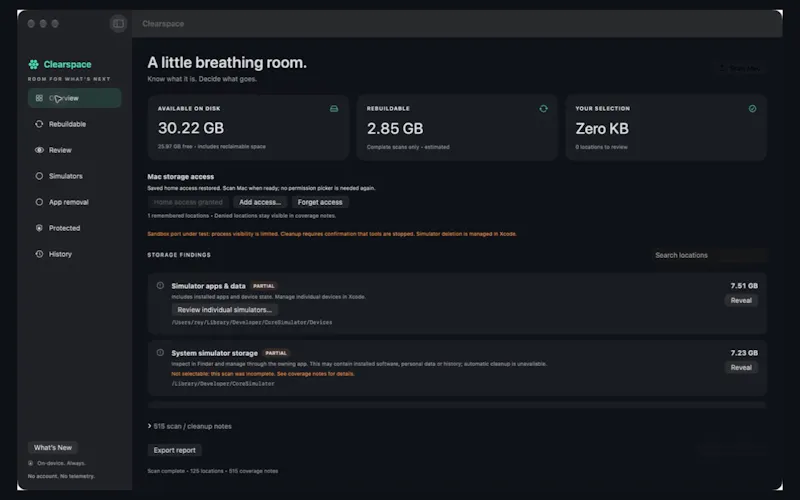The image size is (800, 500).
Task: Switch to the Simulators section
Action: point(74,176)
